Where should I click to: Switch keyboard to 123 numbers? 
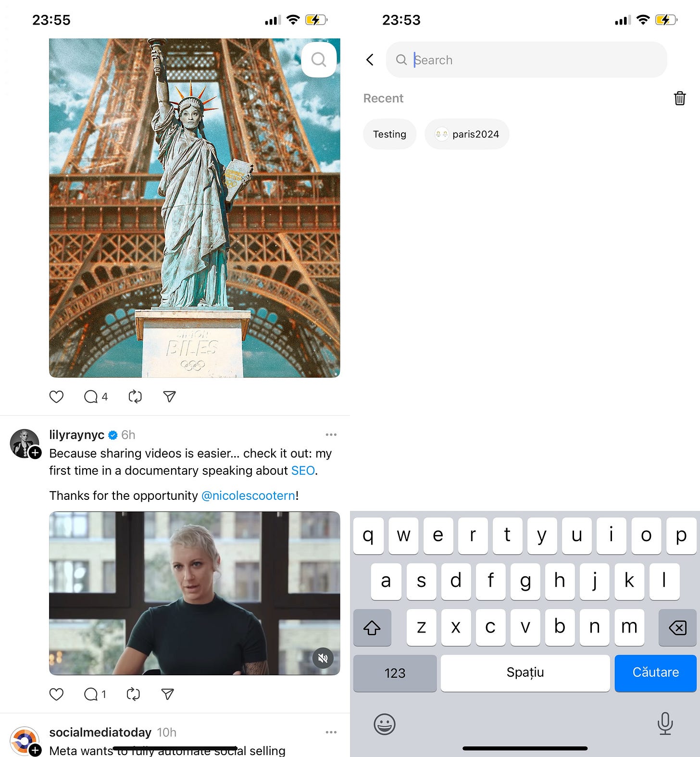tap(395, 673)
